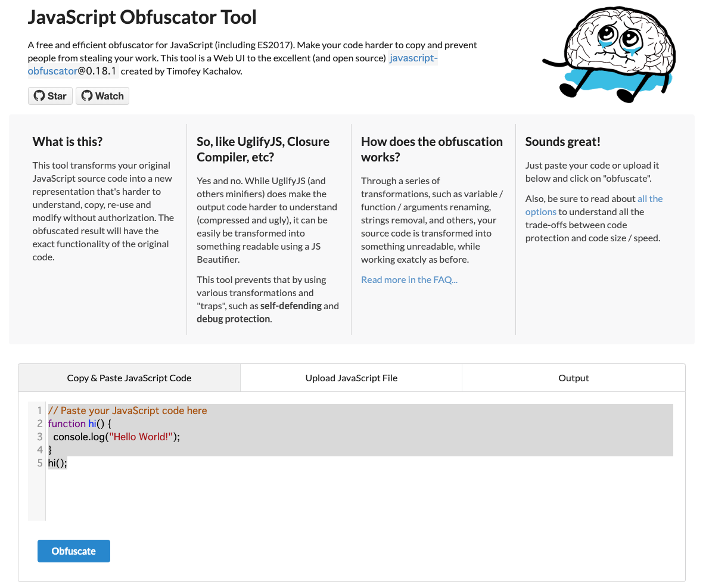
Task: Open the "Read more in the FAQ..." link
Action: pos(409,280)
